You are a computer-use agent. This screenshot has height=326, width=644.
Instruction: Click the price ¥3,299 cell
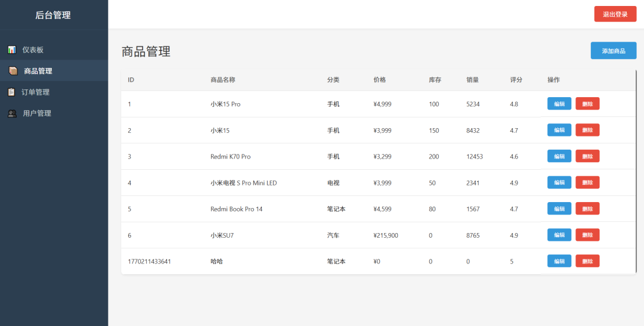tap(382, 156)
